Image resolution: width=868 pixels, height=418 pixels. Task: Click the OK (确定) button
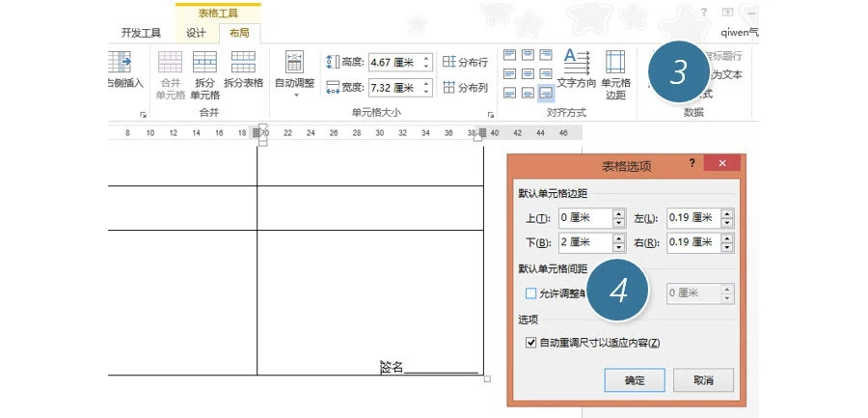(x=635, y=380)
